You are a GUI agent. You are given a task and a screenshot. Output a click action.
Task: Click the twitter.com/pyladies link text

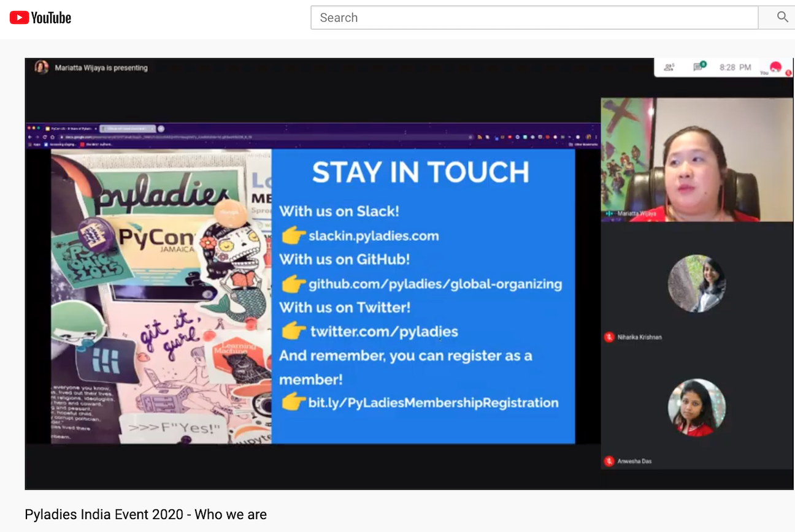(384, 332)
